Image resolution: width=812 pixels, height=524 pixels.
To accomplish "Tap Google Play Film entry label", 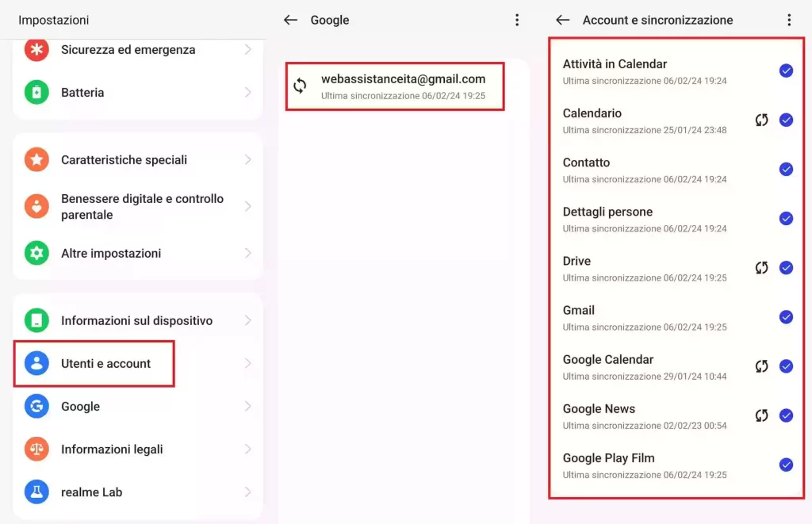I will [608, 458].
